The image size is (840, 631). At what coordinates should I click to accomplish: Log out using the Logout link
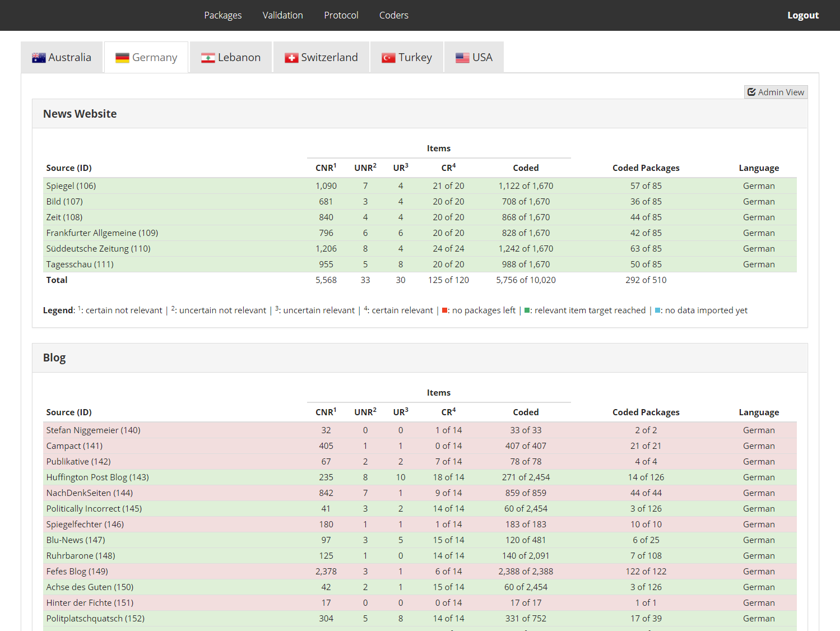802,15
